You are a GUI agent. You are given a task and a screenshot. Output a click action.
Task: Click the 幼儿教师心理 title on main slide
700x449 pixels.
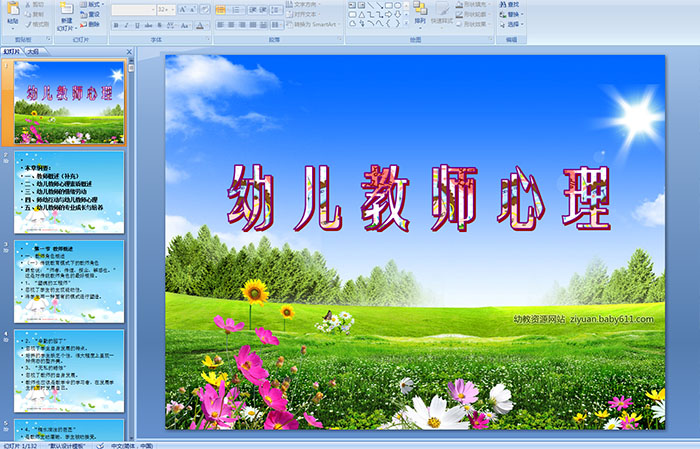(419, 198)
